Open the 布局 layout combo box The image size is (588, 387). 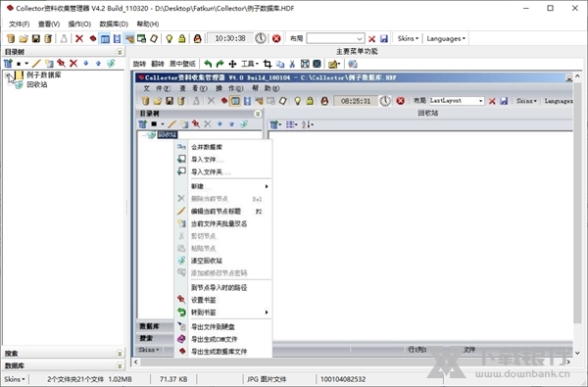[x=335, y=38]
